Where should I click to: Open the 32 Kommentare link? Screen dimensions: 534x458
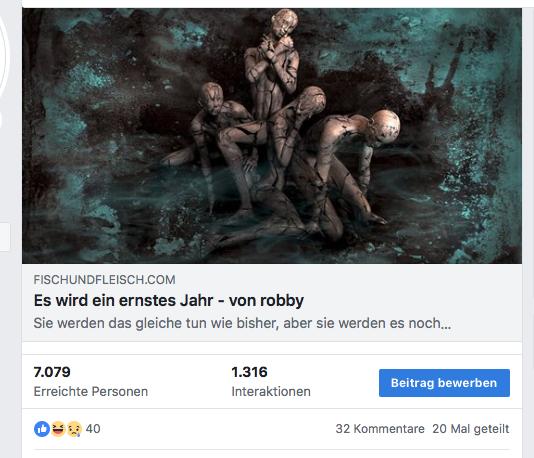pos(380,429)
